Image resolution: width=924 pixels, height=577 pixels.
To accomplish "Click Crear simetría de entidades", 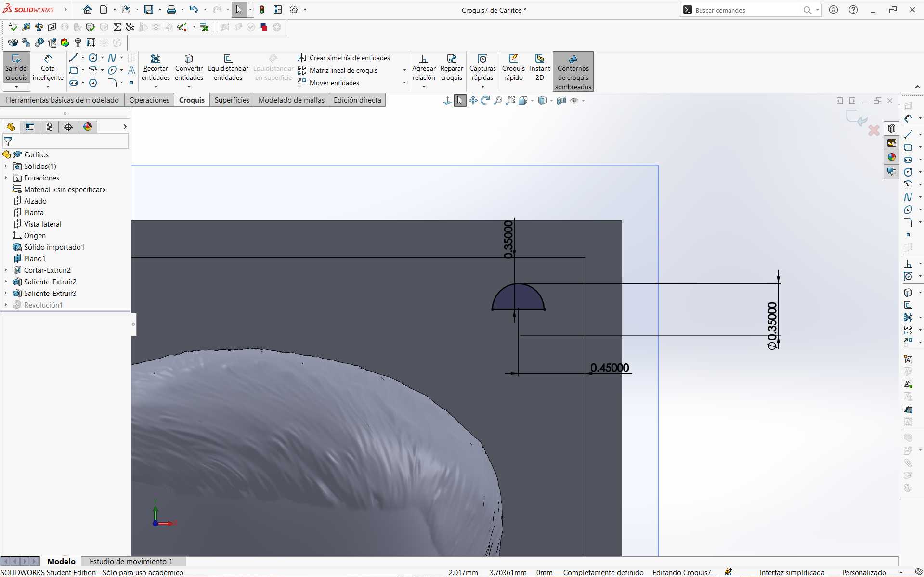I will pyautogui.click(x=344, y=58).
